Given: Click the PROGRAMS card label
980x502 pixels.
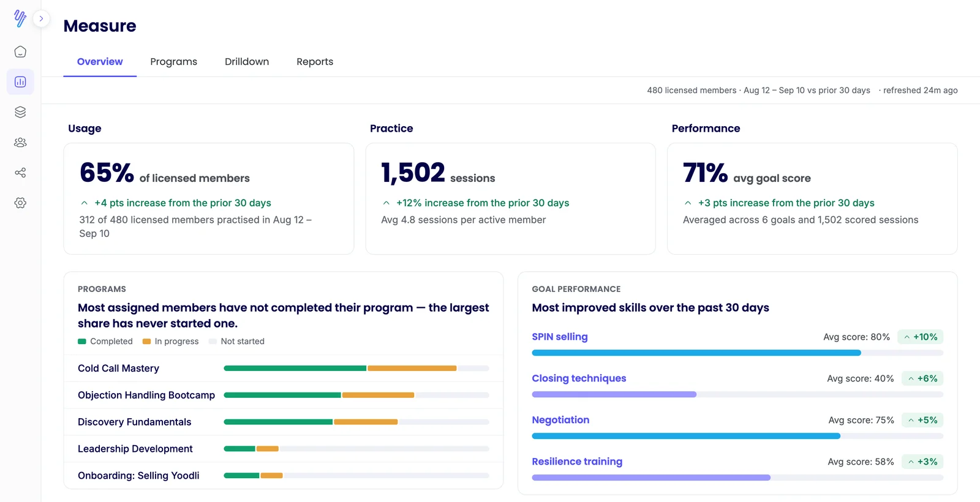Looking at the screenshot, I should tap(102, 289).
